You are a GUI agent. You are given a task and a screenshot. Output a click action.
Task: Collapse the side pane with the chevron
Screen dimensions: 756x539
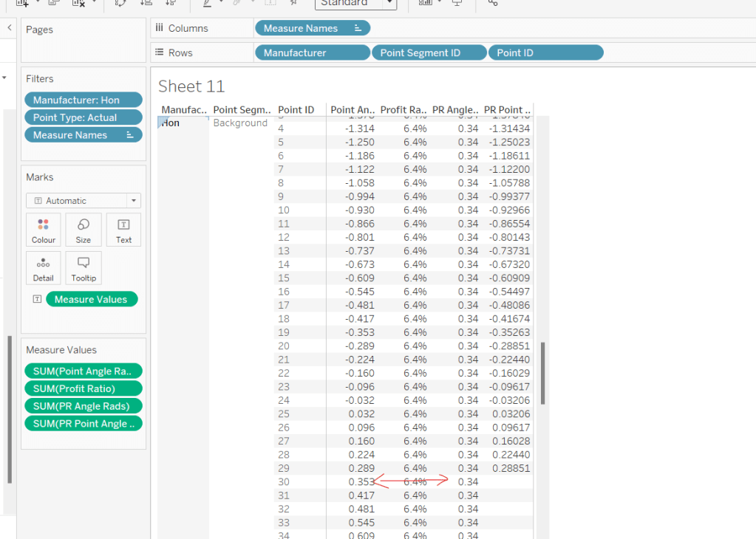[10, 28]
